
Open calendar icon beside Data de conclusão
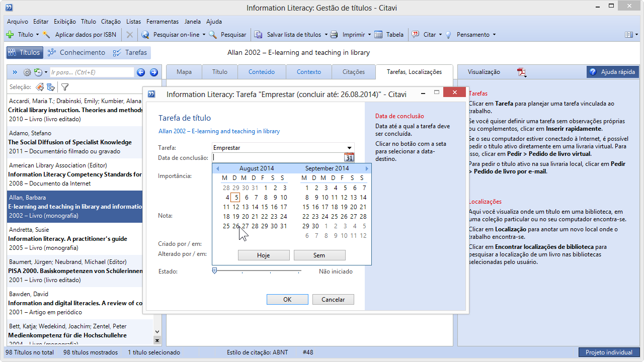point(349,157)
